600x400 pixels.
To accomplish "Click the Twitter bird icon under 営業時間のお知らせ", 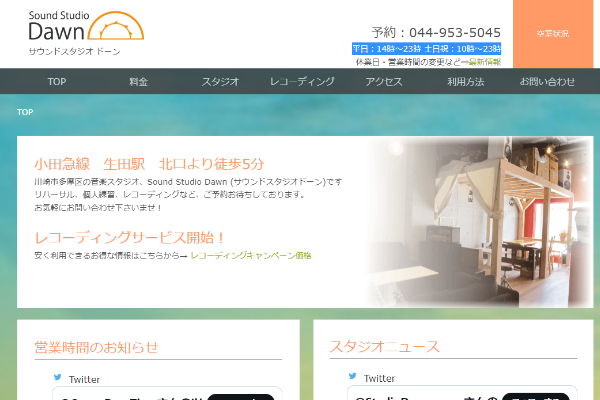I will tap(58, 377).
